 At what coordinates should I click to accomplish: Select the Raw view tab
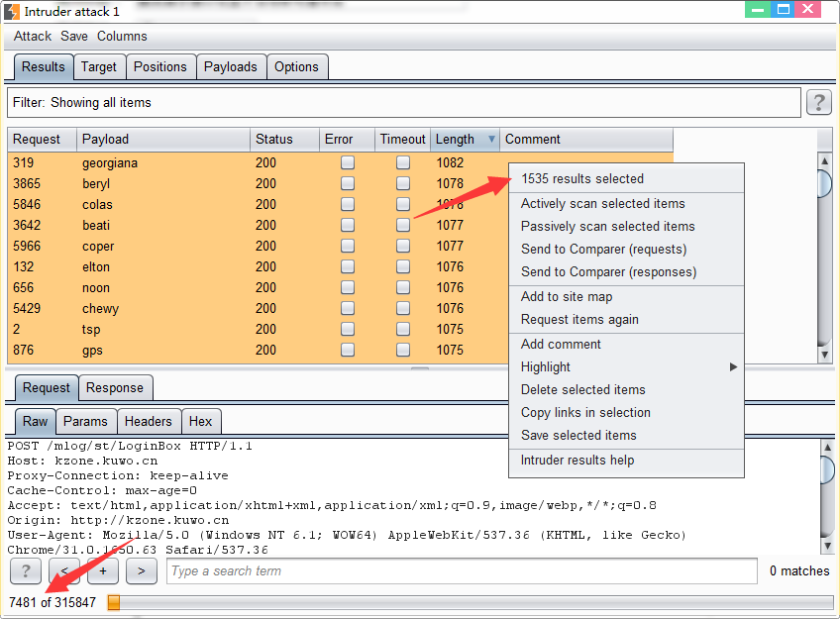pos(36,421)
